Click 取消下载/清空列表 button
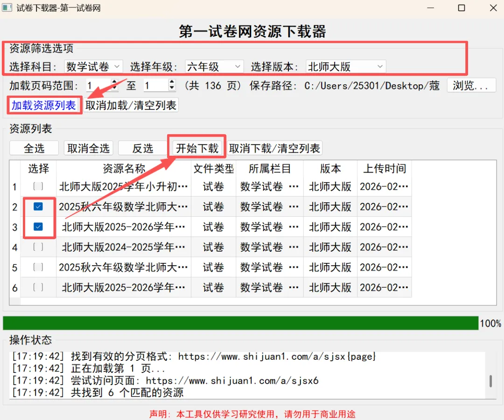Image resolution: width=504 pixels, height=420 pixels. click(x=275, y=148)
